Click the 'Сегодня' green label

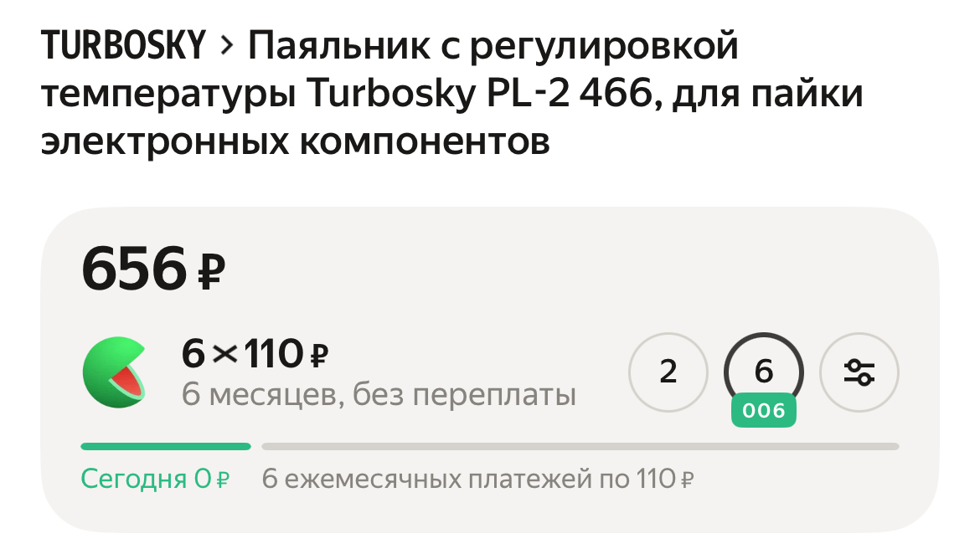tap(133, 480)
